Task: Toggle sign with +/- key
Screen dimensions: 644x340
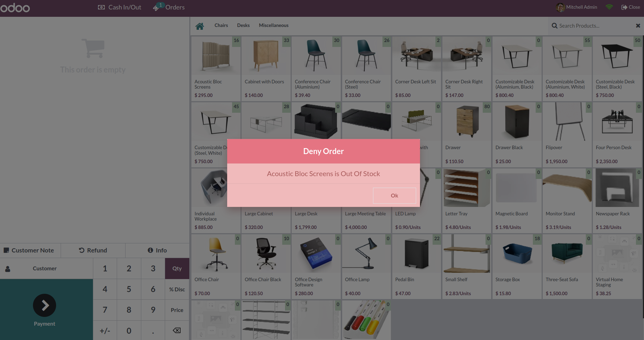Action: click(105, 331)
